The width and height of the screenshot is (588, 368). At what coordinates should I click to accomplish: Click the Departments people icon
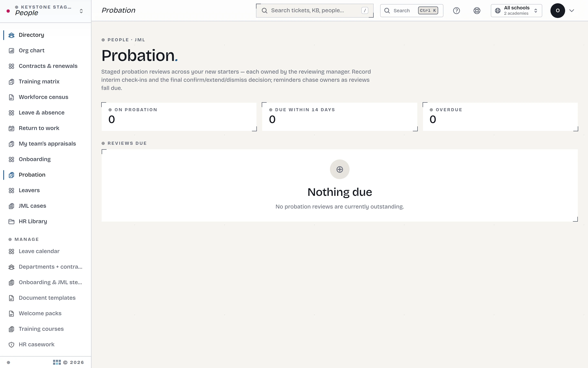[11, 267]
